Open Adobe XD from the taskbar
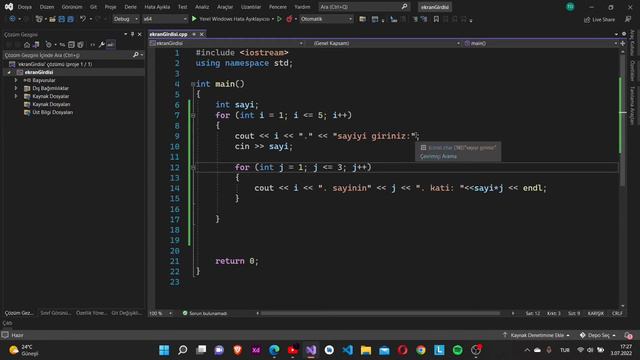This screenshot has height=360, width=640. (256, 350)
